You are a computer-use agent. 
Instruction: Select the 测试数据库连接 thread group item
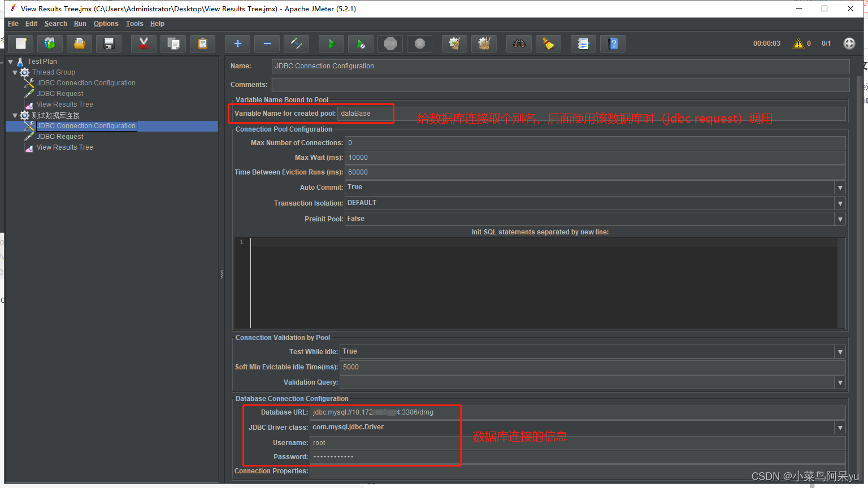coord(55,115)
